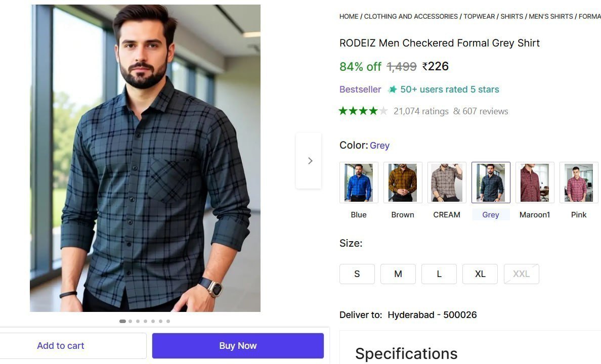
Task: Open the next product image arrow
Action: [x=310, y=160]
